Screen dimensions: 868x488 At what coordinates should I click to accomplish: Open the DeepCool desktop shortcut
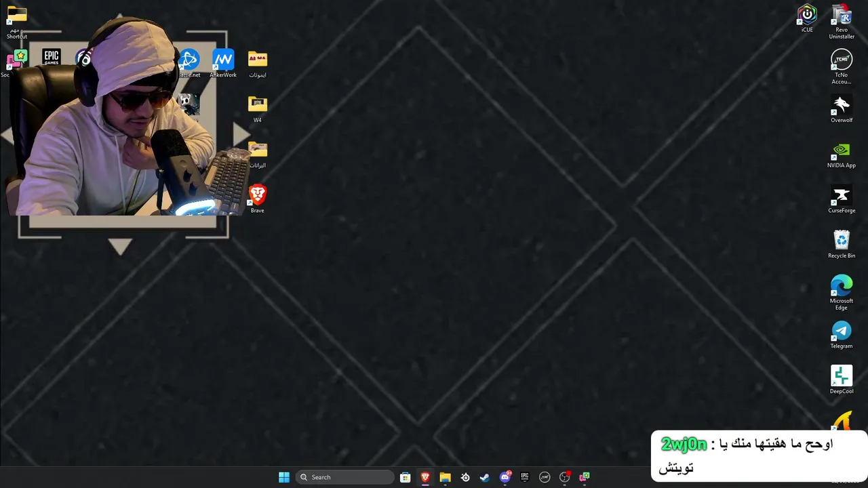842,380
